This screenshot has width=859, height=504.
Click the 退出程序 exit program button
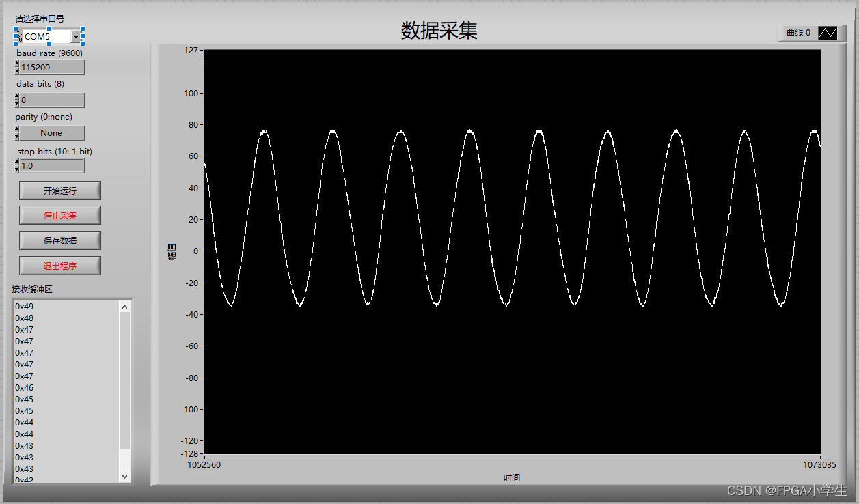(60, 266)
